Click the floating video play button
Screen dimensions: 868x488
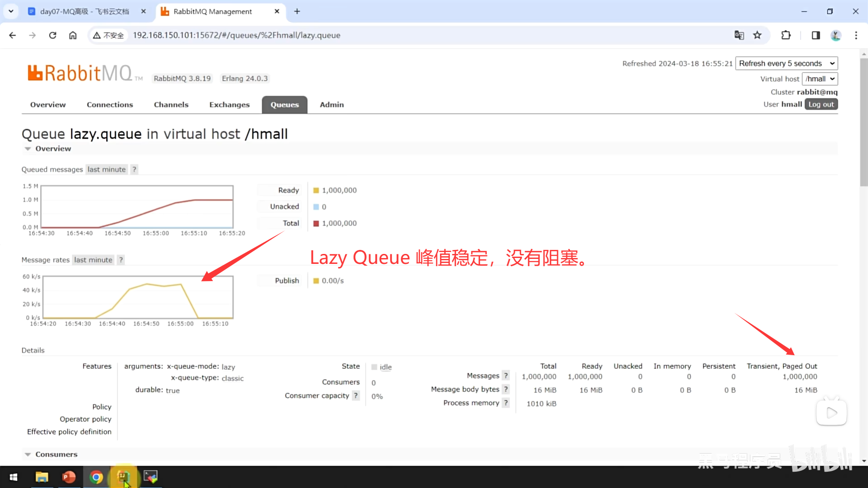(831, 413)
